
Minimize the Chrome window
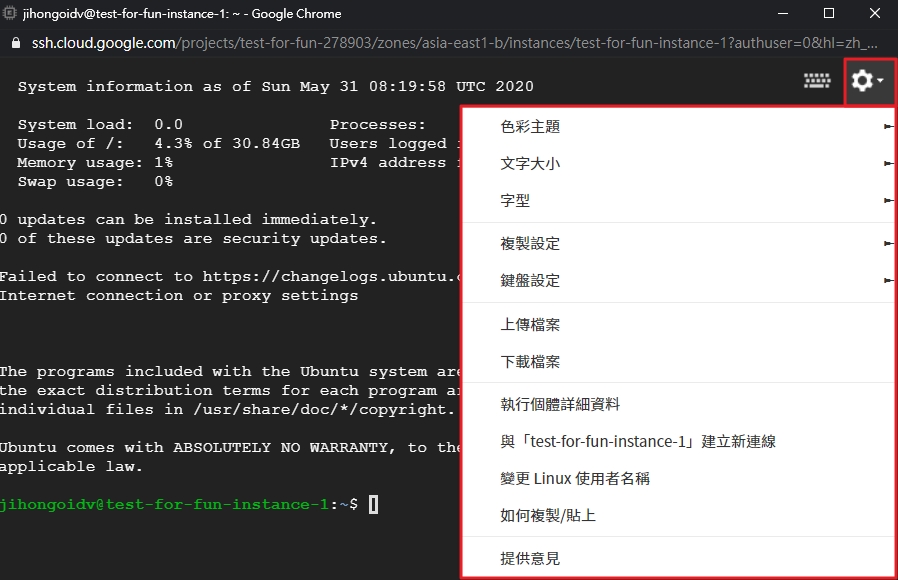coord(783,13)
